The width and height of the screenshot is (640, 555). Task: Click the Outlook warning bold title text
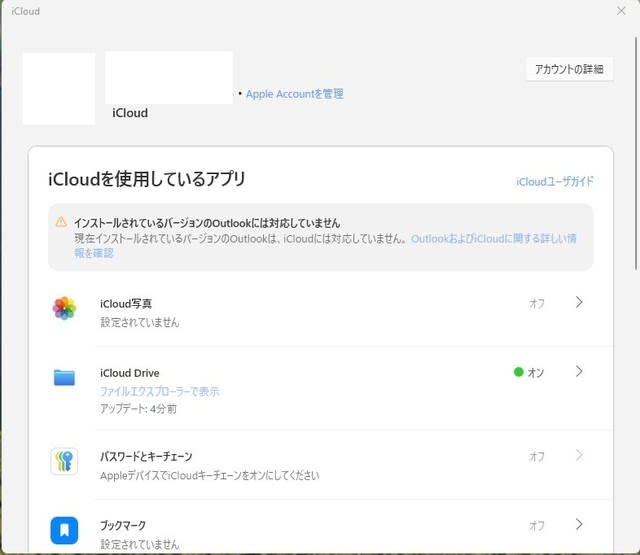(x=207, y=223)
